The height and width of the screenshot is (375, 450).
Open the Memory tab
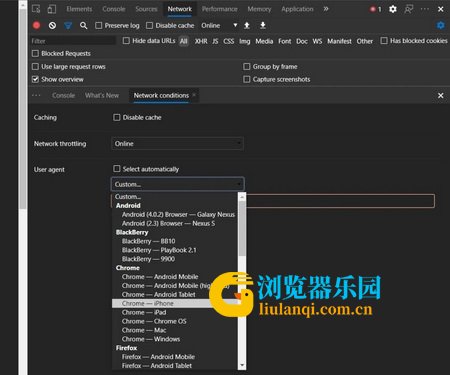tap(259, 9)
